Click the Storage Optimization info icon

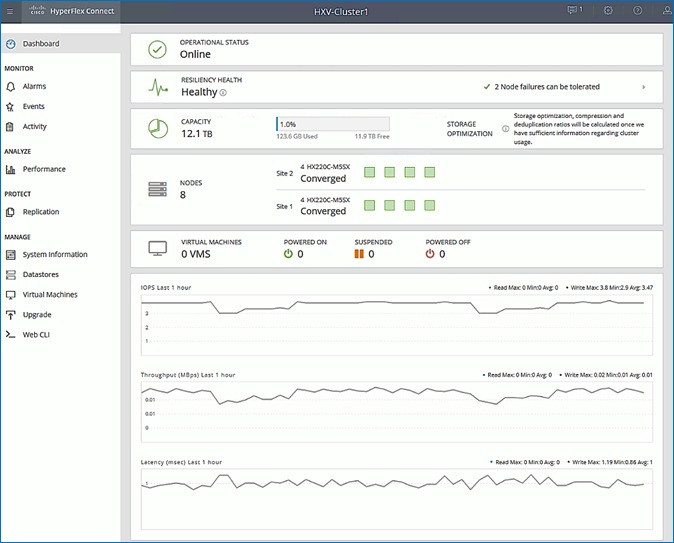pyautogui.click(x=505, y=129)
